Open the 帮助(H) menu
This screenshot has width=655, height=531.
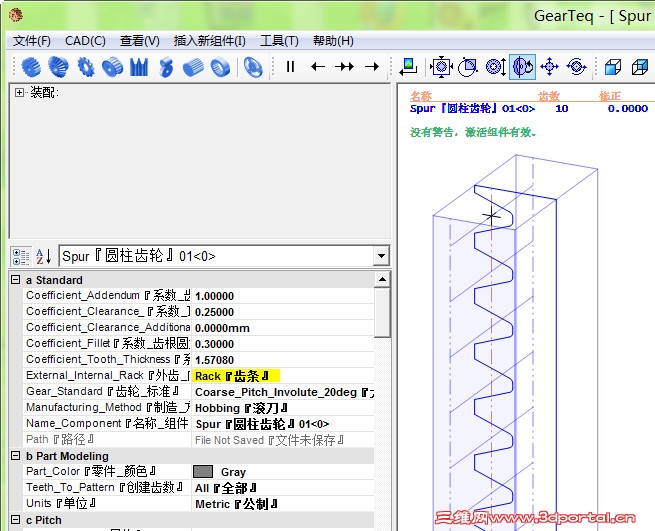click(x=333, y=41)
